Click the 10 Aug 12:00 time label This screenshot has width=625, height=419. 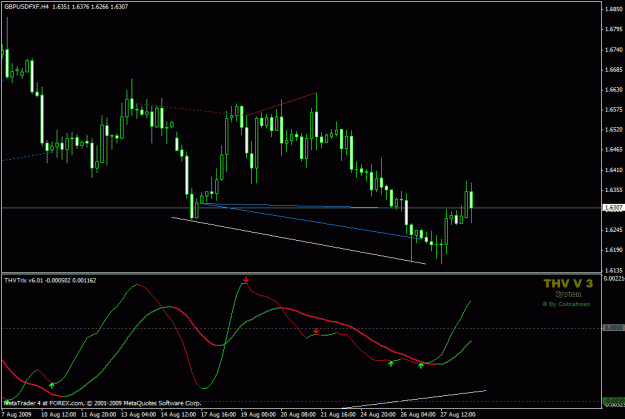pos(59,414)
